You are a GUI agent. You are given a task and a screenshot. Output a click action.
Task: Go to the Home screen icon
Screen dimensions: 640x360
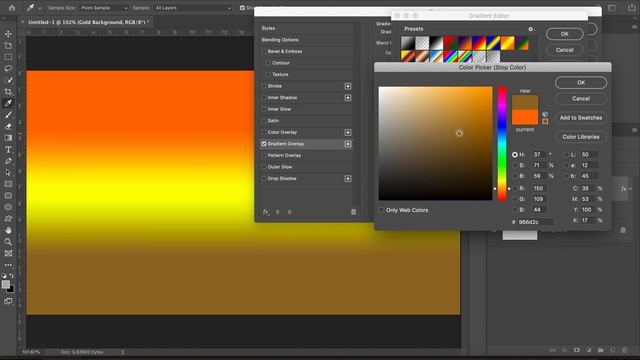(12, 8)
